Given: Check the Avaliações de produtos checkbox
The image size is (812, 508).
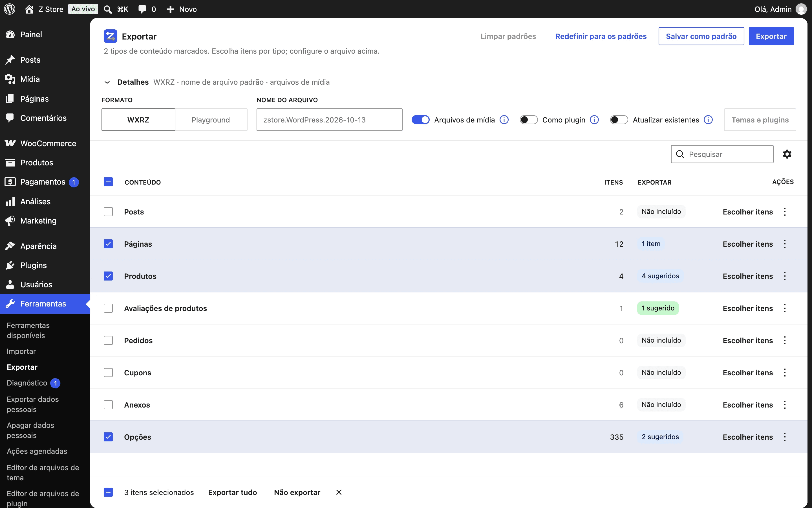Looking at the screenshot, I should pyautogui.click(x=108, y=308).
